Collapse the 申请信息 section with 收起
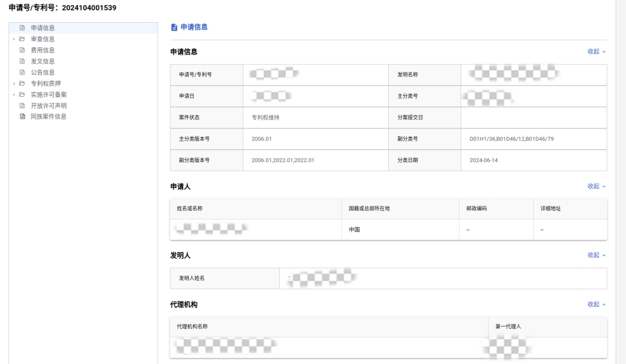Image resolution: width=626 pixels, height=364 pixels. [596, 51]
